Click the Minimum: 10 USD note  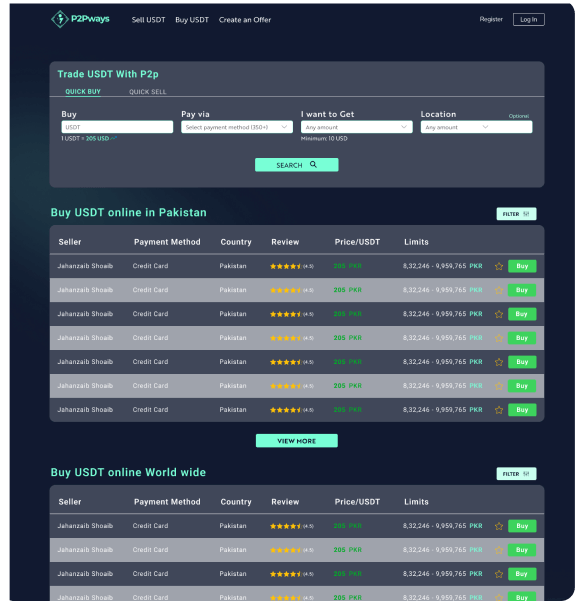[x=324, y=138]
